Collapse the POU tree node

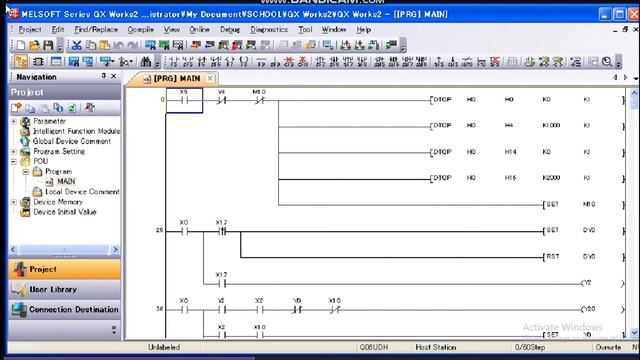click(14, 162)
